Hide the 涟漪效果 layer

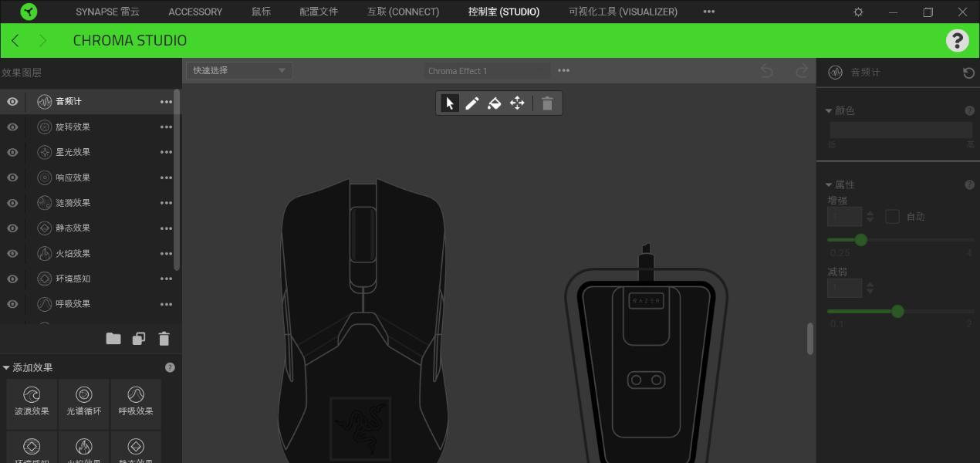coord(12,203)
